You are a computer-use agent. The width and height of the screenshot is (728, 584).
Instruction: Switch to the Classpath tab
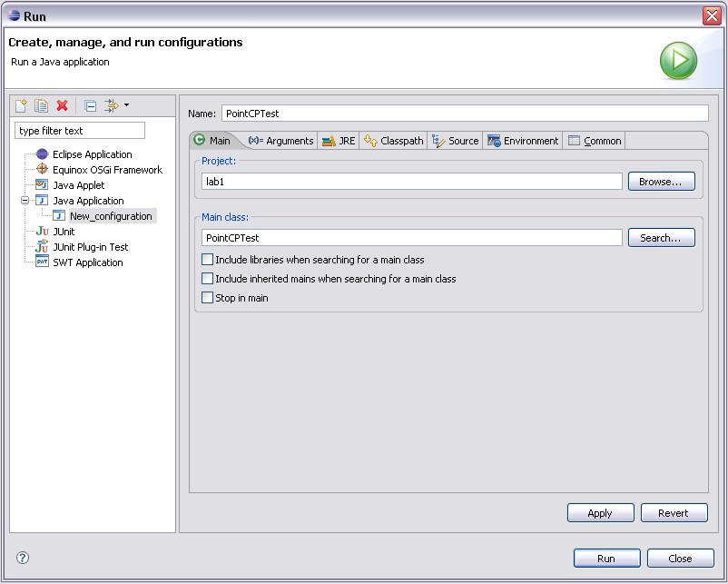pyautogui.click(x=394, y=141)
